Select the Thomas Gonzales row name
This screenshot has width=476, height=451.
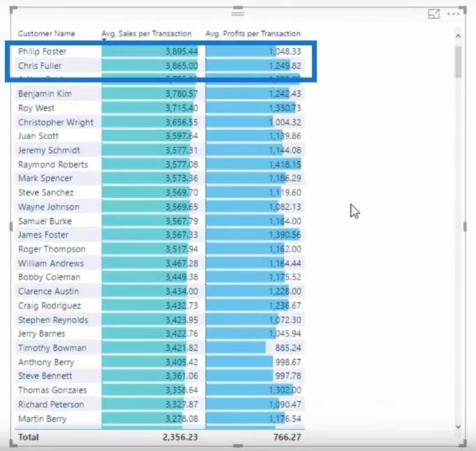pos(52,390)
